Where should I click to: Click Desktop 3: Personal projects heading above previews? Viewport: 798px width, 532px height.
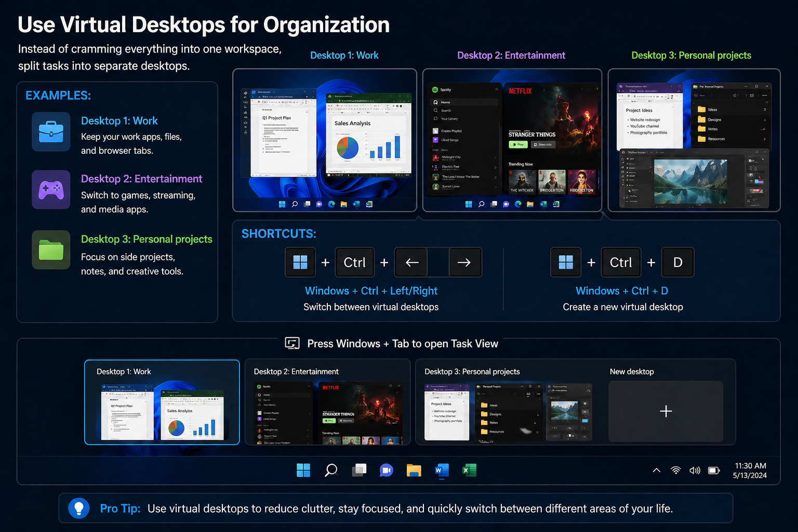click(691, 55)
